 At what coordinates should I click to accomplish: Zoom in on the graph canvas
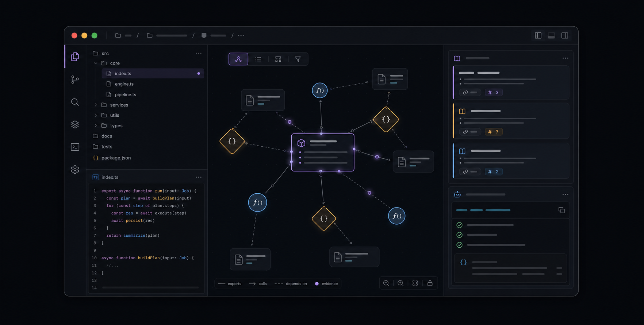coord(400,283)
